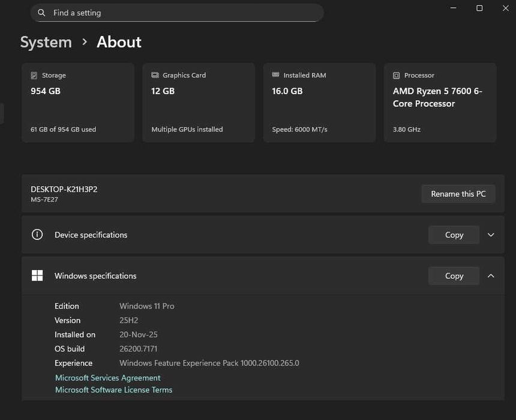Click the magnifier icon in the search box

41,13
